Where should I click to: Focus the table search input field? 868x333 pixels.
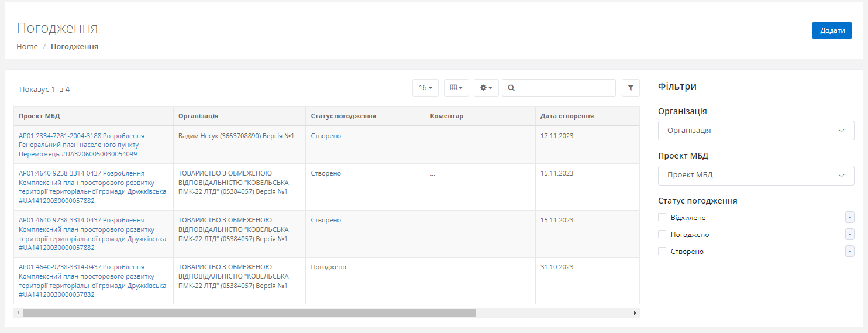tap(568, 88)
